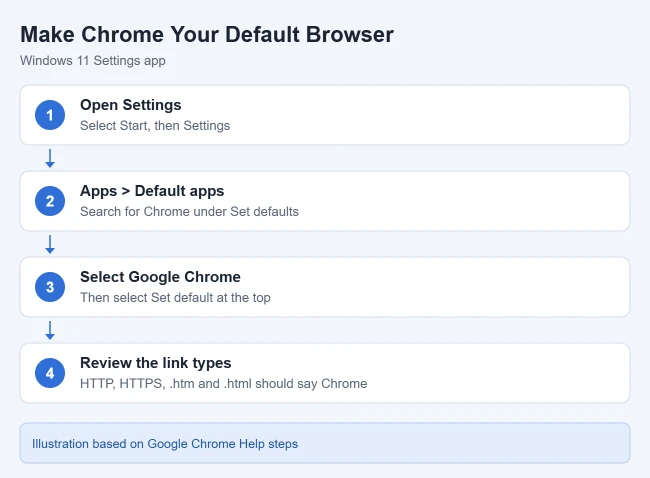Click the subtitle "Windows 11 Settings app"
The height and width of the screenshot is (478, 650).
(93, 61)
